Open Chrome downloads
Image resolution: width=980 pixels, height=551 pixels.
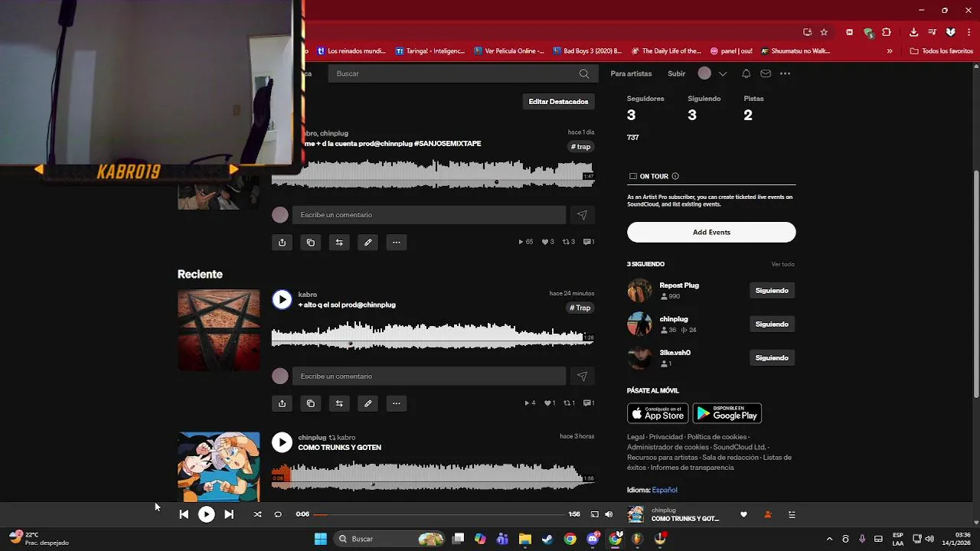913,32
